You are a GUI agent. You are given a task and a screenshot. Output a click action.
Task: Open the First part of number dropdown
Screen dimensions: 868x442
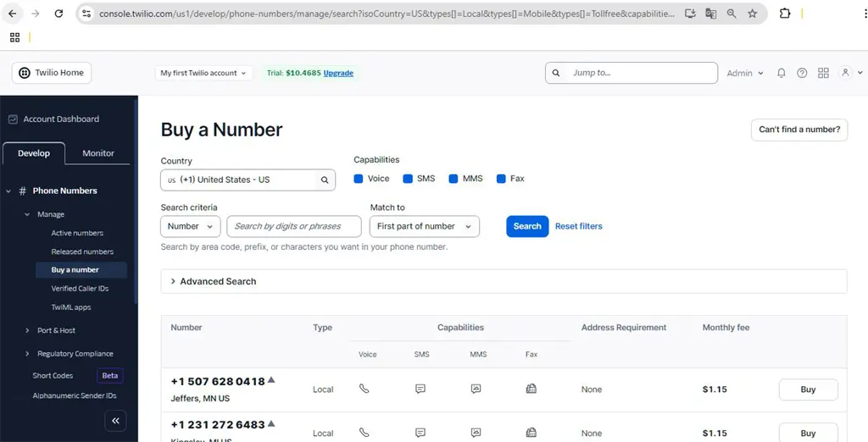[425, 226]
